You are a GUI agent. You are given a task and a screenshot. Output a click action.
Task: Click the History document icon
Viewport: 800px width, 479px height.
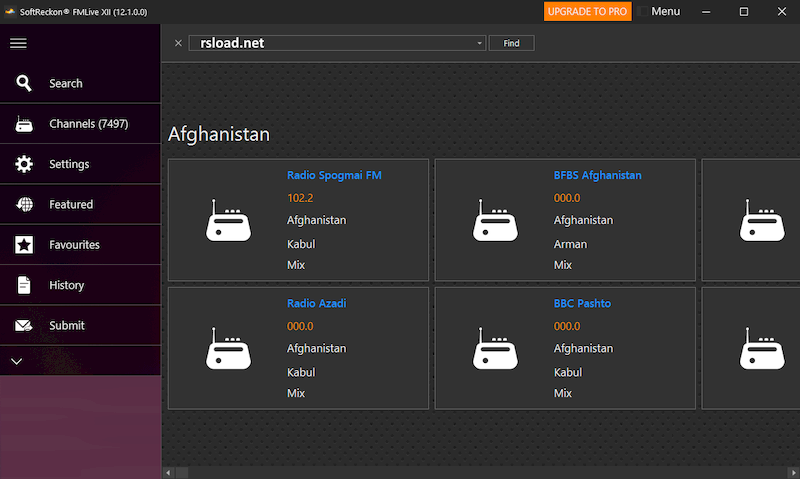25,285
